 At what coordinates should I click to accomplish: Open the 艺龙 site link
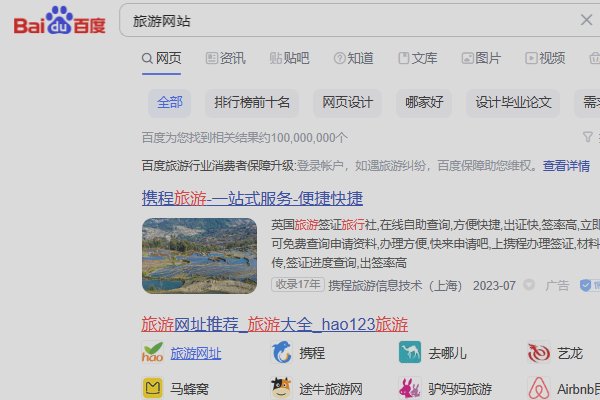[570, 353]
